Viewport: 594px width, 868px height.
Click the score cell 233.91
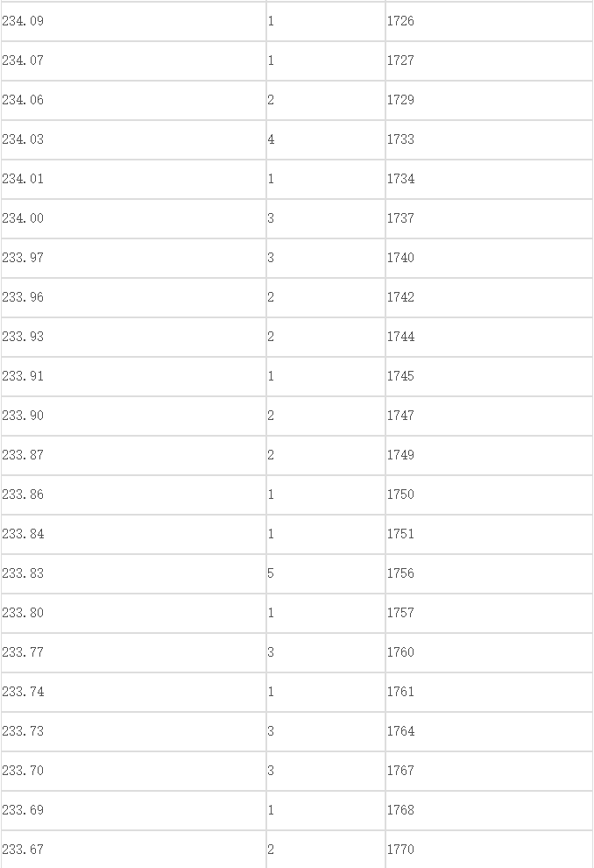[x=133, y=376]
